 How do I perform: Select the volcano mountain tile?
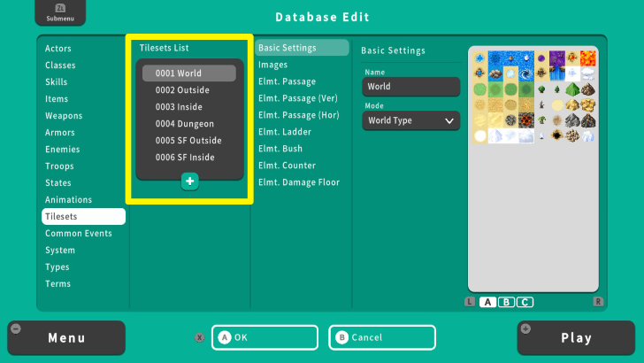[x=588, y=120]
